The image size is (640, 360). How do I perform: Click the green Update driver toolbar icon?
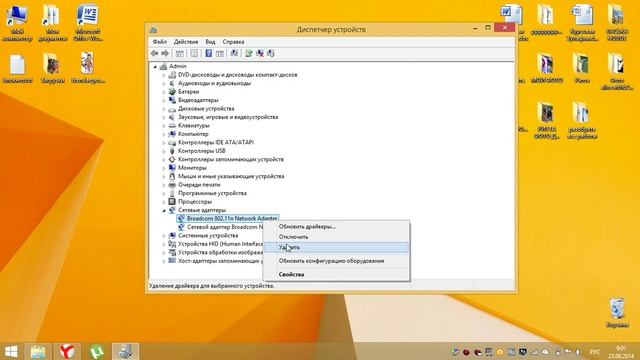pos(249,53)
